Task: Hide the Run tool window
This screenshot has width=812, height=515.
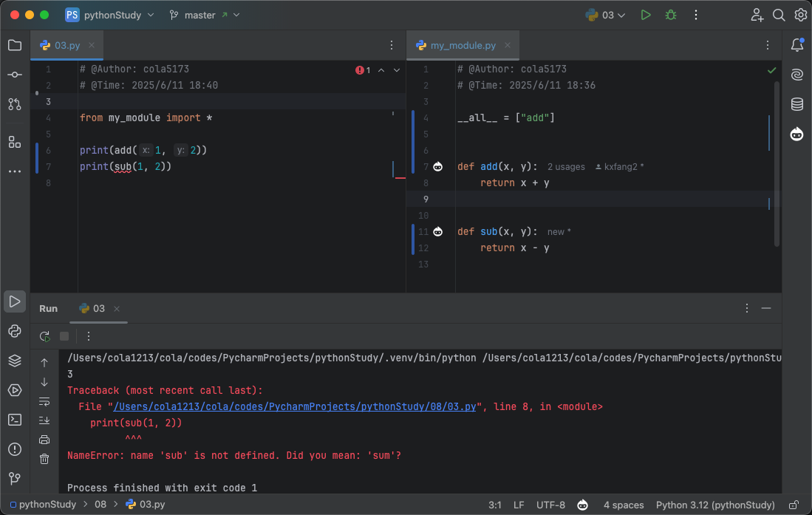Action: tap(766, 308)
